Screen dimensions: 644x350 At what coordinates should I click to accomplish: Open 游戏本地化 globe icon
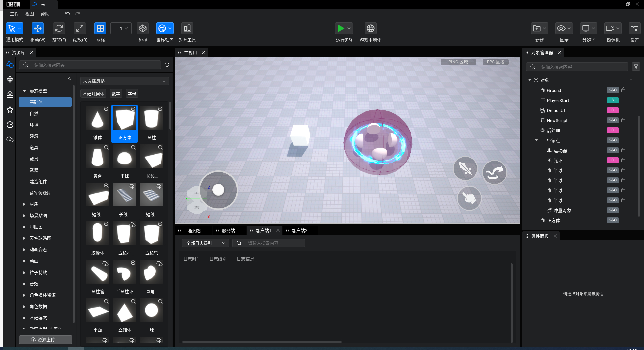point(370,29)
